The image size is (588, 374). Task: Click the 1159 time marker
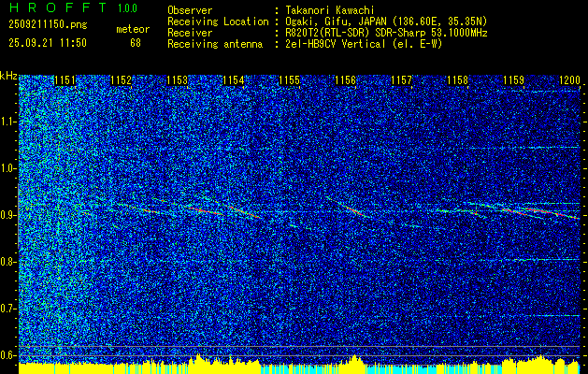click(513, 80)
